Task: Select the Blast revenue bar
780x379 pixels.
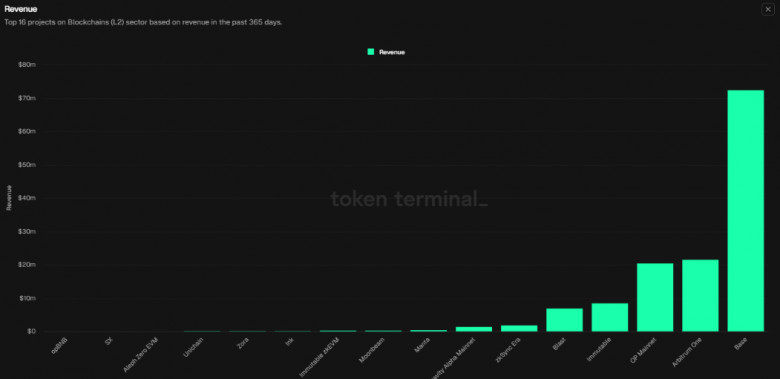Action: pyautogui.click(x=564, y=320)
